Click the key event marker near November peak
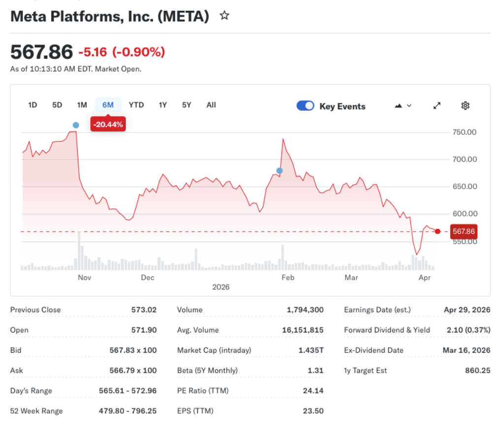Screen dimensions: 504x428 tap(76, 125)
